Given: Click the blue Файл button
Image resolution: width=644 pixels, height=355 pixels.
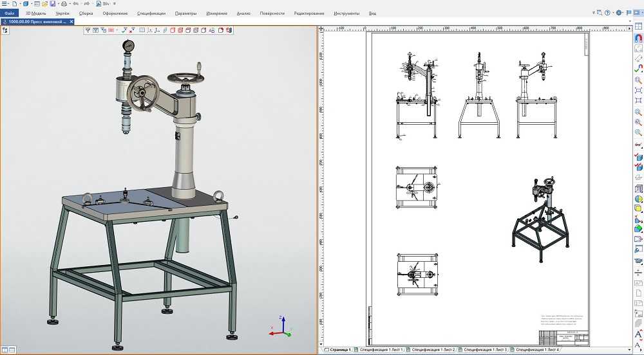Looking at the screenshot, I should [10, 13].
